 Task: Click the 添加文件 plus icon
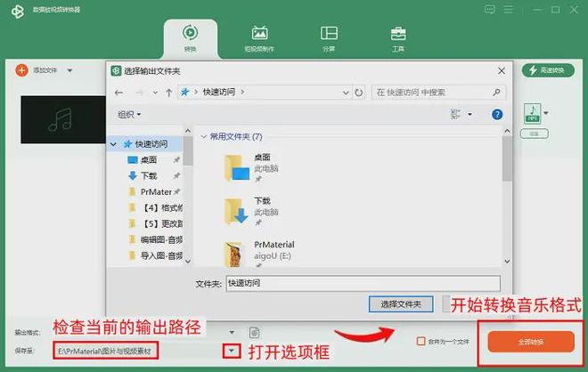click(x=20, y=69)
